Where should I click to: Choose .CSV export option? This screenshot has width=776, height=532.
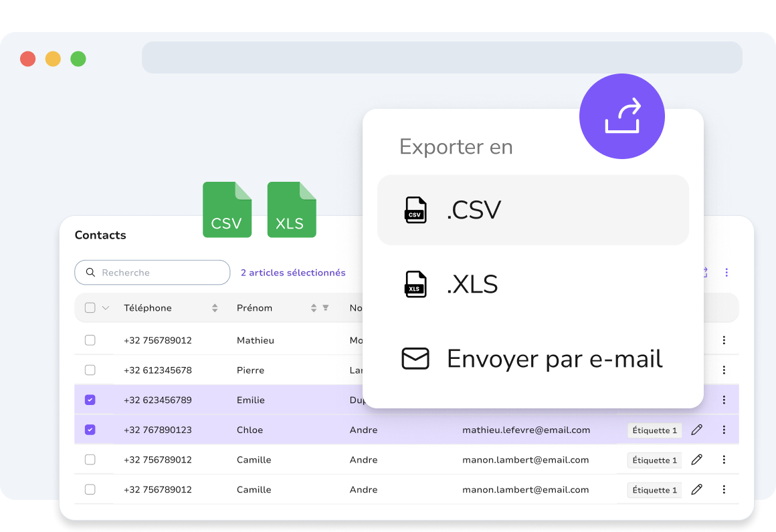tap(533, 210)
